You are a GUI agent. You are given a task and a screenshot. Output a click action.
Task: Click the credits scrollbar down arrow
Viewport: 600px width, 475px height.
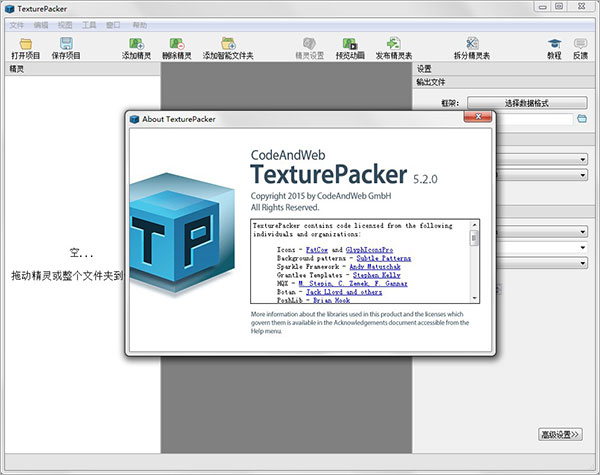click(x=474, y=298)
